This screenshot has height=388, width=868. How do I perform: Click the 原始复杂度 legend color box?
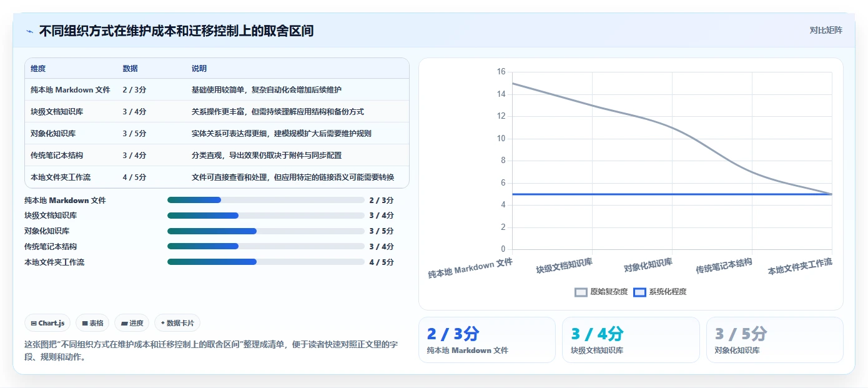coord(581,292)
